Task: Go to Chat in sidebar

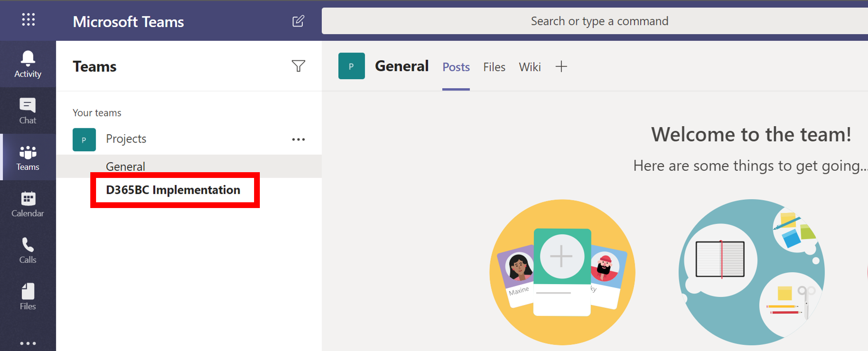Action: pyautogui.click(x=28, y=111)
